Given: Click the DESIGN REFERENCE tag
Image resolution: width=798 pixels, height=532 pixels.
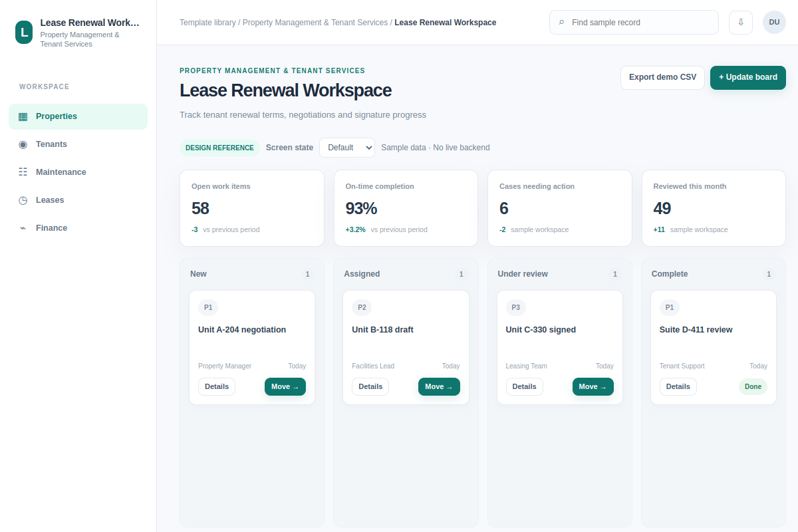Looking at the screenshot, I should pyautogui.click(x=219, y=148).
